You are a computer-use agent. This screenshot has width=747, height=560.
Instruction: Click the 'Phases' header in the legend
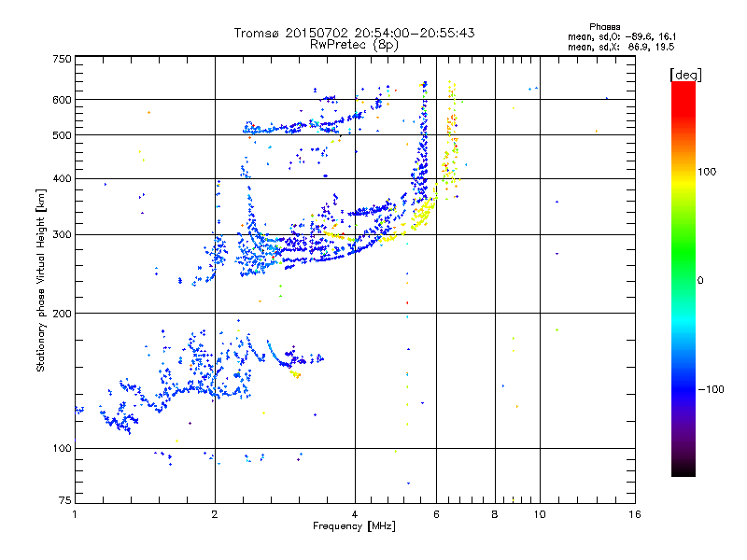[x=604, y=27]
